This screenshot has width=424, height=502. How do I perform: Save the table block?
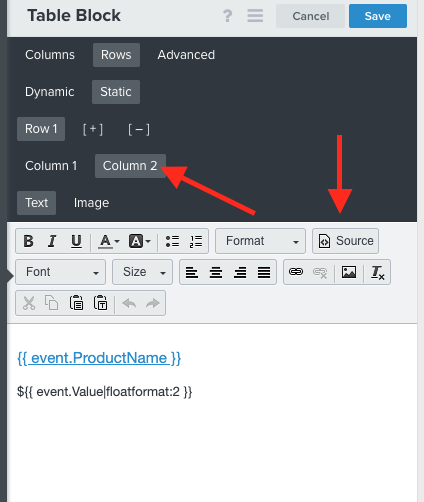[x=378, y=16]
